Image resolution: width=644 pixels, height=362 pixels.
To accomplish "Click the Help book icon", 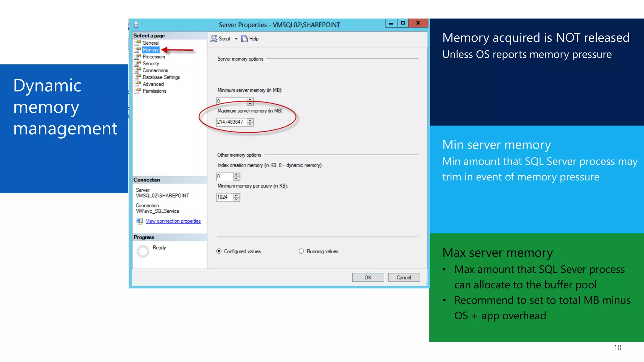I will tap(244, 39).
